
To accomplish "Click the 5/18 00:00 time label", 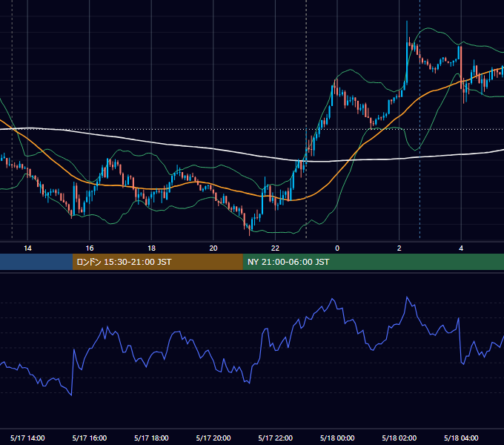I will (337, 438).
